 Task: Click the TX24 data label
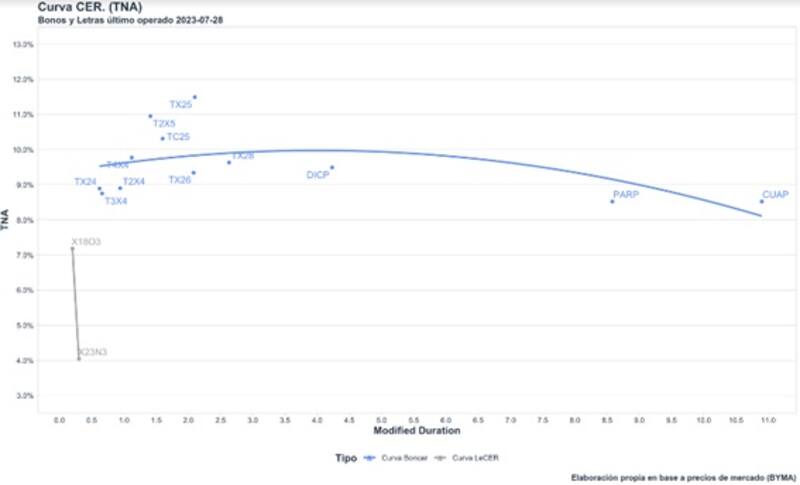pyautogui.click(x=85, y=182)
